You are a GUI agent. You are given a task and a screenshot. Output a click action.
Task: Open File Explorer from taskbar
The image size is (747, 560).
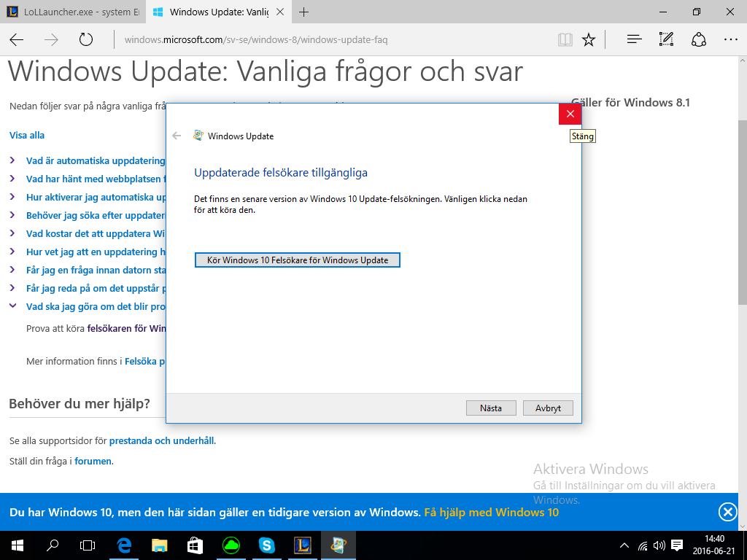click(x=160, y=545)
